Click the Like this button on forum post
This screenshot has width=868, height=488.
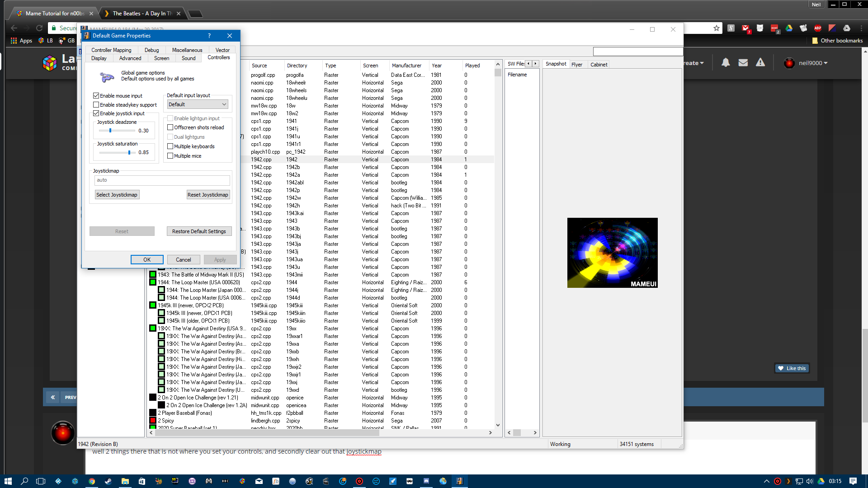(792, 368)
